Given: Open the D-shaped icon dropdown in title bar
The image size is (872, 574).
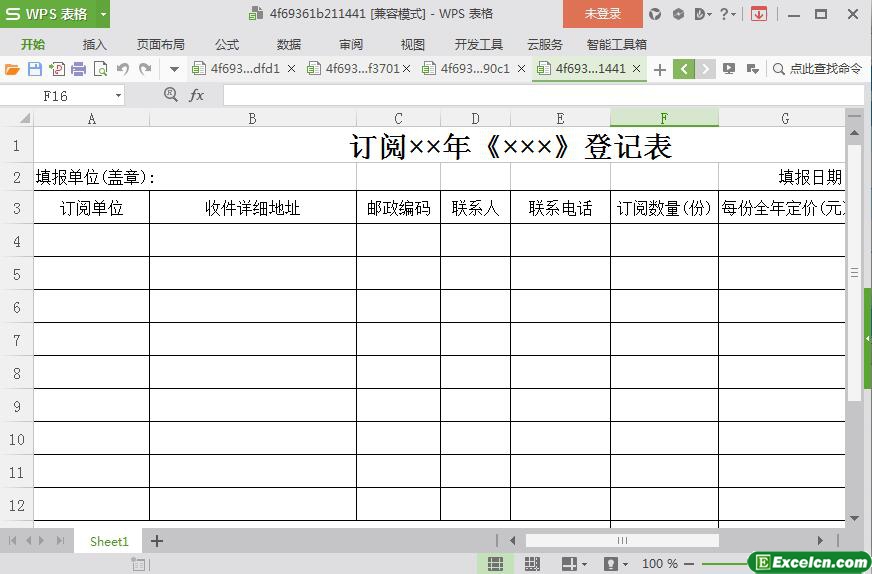Looking at the screenshot, I should (703, 14).
